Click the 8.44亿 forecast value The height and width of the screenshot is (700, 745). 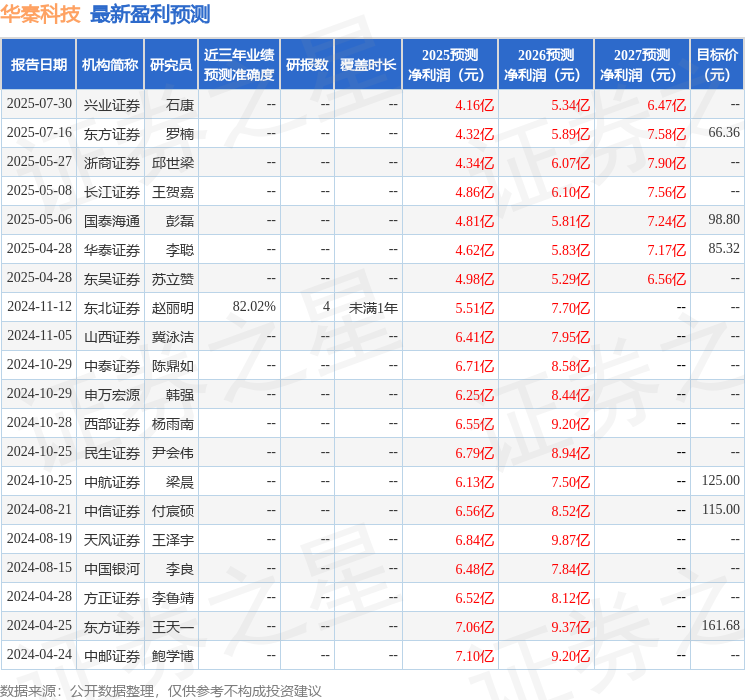click(570, 395)
